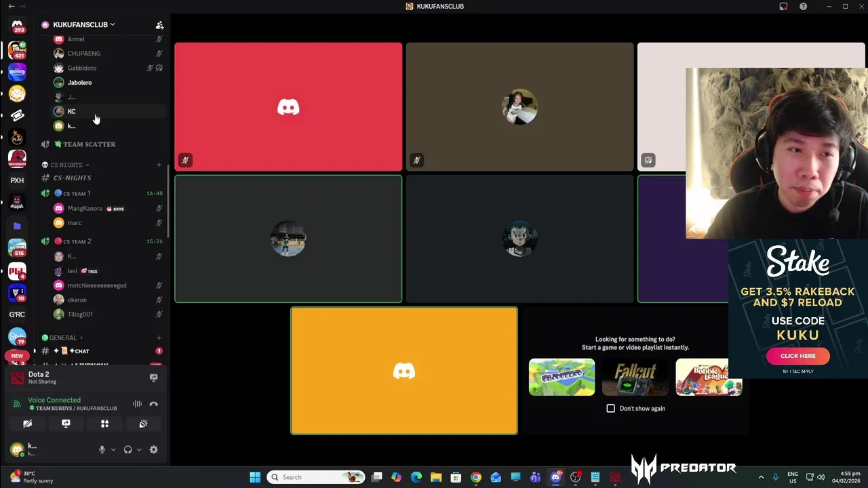Open Google Chrome from the taskbar
Image resolution: width=868 pixels, height=488 pixels.
click(x=476, y=477)
